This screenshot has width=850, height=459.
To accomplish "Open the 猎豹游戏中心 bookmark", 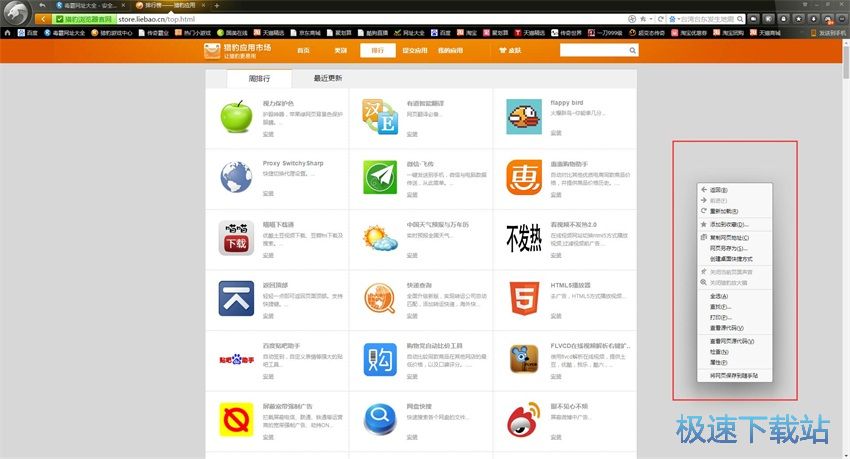I will pos(112,33).
